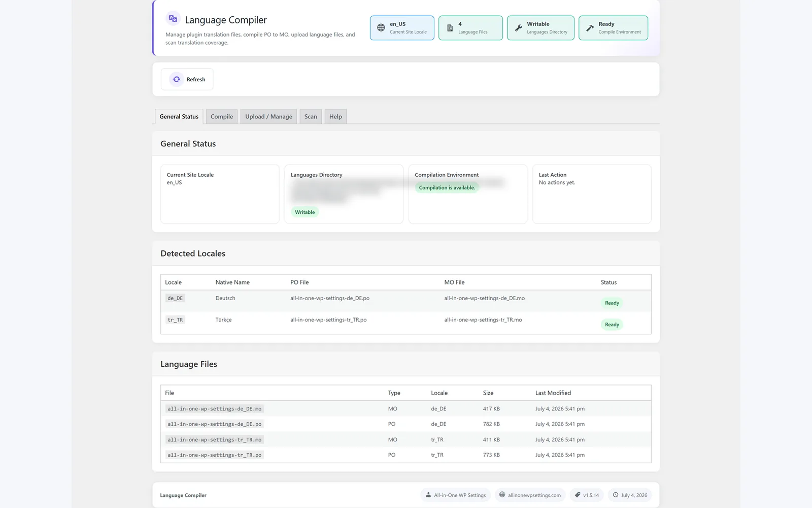The image size is (812, 508).
Task: Click the Last Modified column header
Action: [x=553, y=393]
